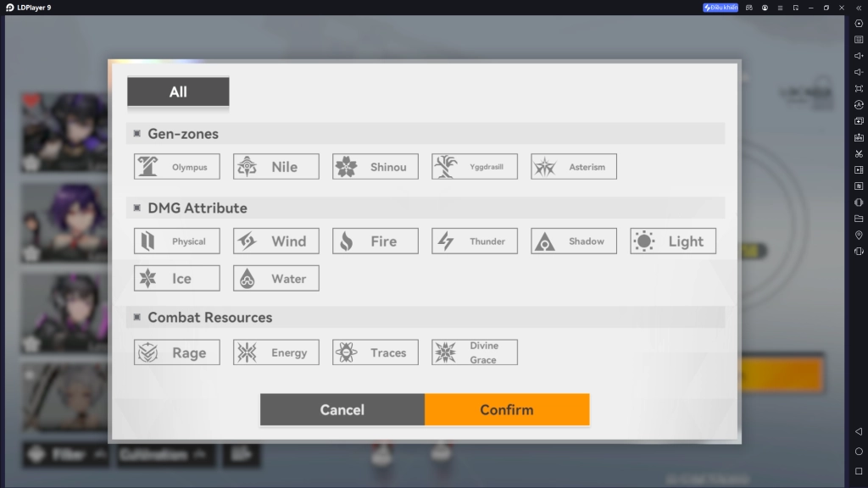Image resolution: width=868 pixels, height=488 pixels.
Task: Enable the Shinou gen-zone filter
Action: (x=376, y=167)
